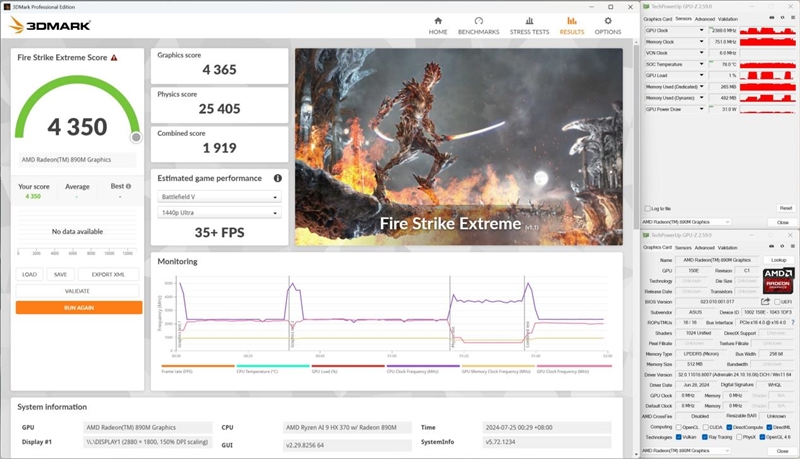The image size is (800, 459).
Task: Select Advanced tab in upper GPU-Z window
Action: click(x=705, y=19)
